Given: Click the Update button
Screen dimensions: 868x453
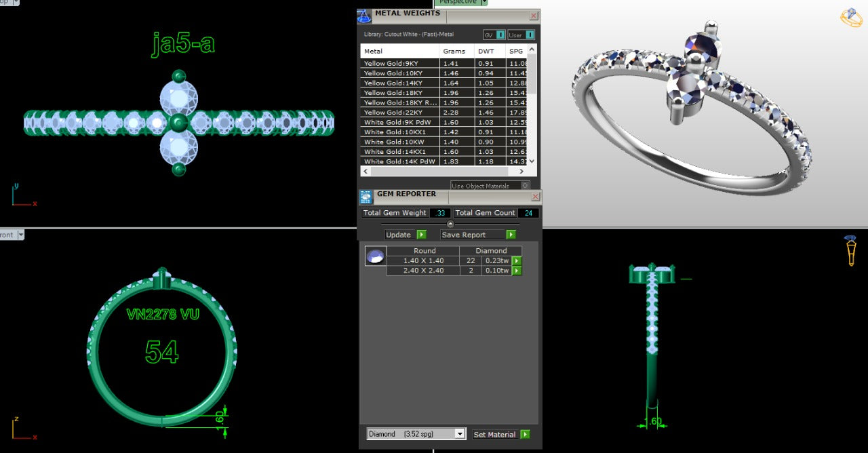Looking at the screenshot, I should coord(399,235).
